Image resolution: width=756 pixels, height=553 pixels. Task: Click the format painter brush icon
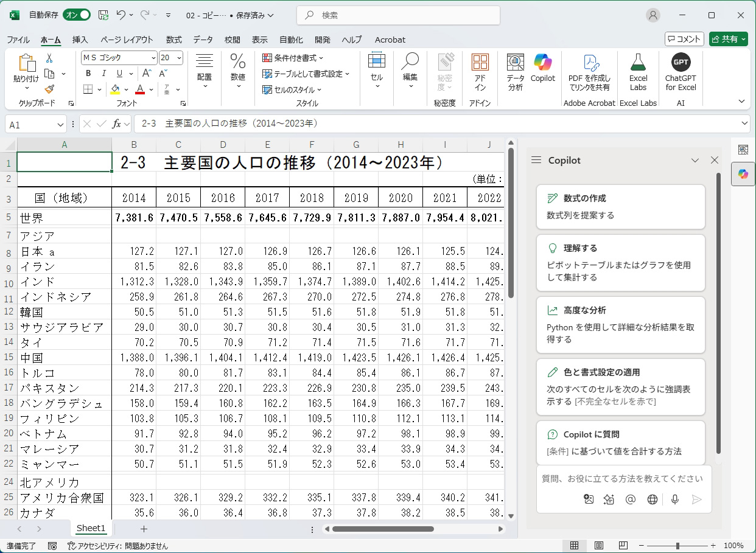click(49, 89)
